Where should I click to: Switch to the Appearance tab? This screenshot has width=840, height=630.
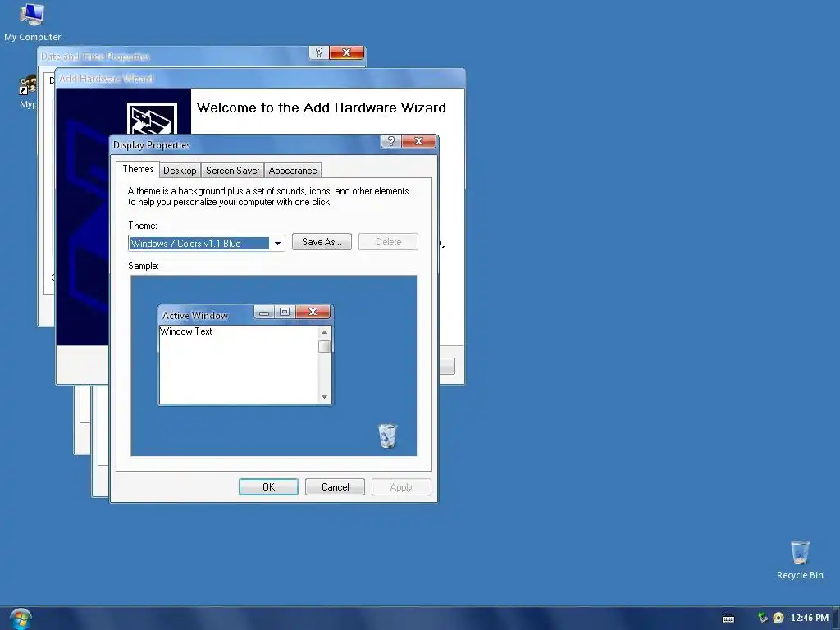[293, 171]
